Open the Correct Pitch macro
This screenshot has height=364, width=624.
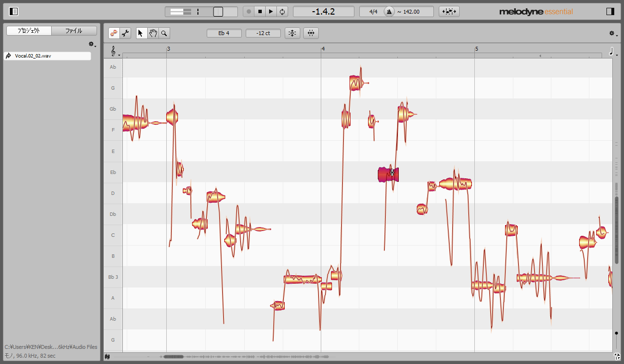click(x=292, y=33)
